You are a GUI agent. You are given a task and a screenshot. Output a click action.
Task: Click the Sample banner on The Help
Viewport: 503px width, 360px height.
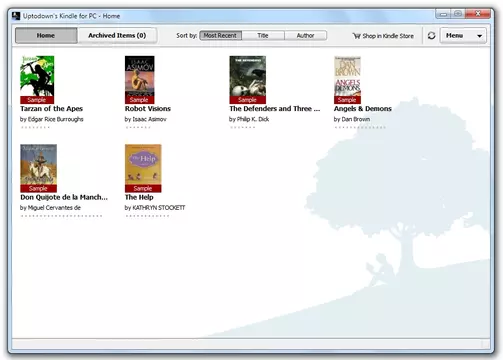tap(143, 188)
